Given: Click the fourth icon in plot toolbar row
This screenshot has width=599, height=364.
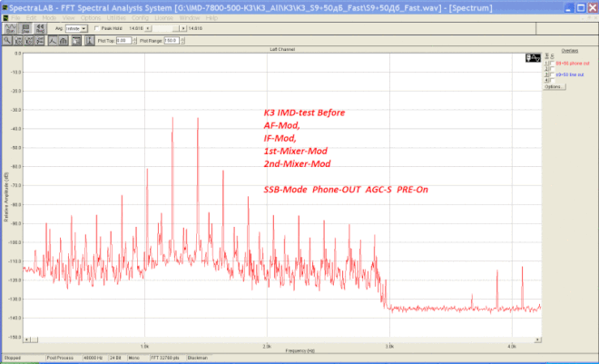Looking at the screenshot, I should (39, 41).
